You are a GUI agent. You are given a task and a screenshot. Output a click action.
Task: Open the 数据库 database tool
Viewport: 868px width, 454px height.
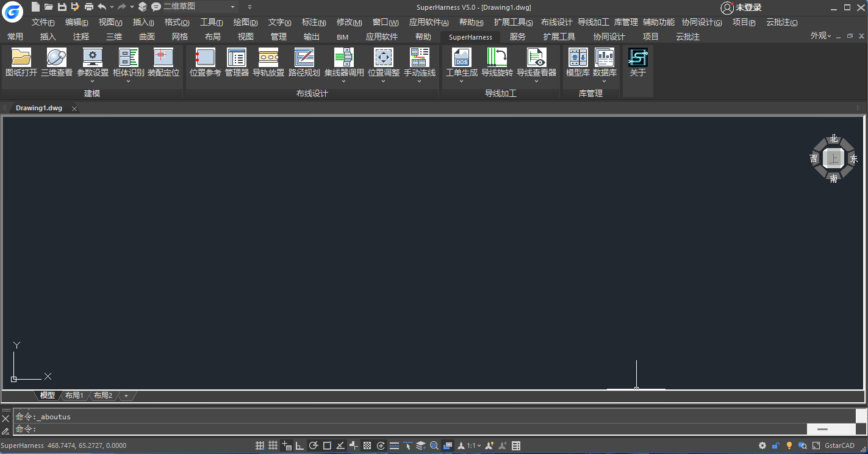(x=604, y=62)
